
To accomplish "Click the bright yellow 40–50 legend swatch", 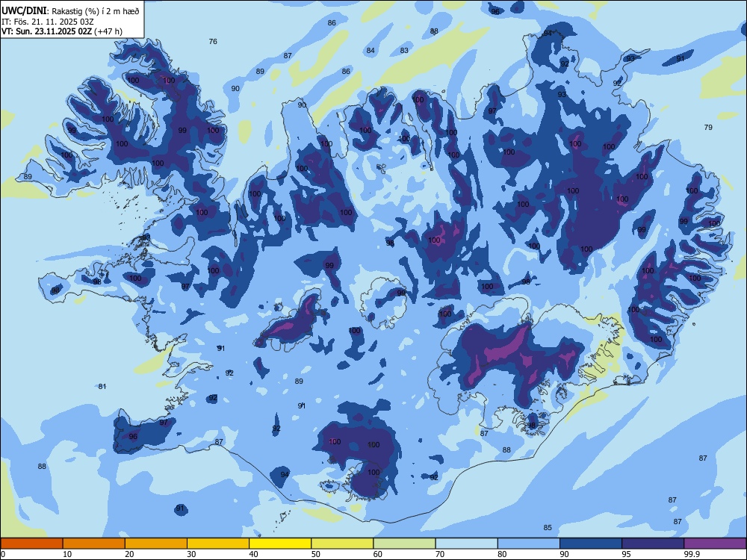I will (x=280, y=544).
